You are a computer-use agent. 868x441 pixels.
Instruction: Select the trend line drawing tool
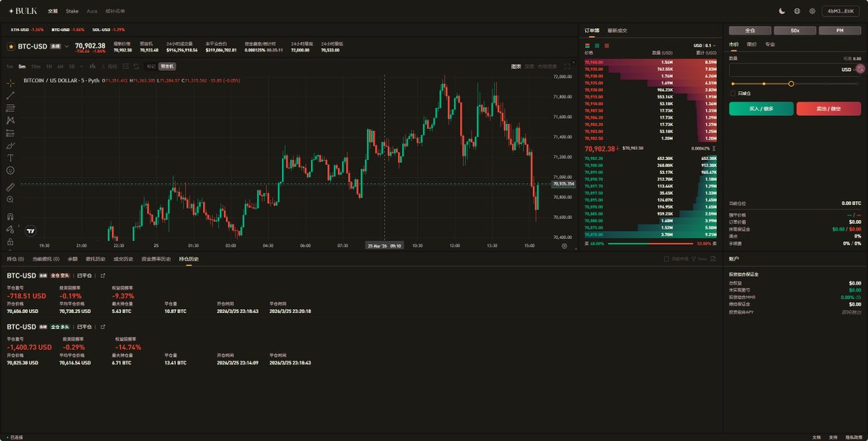[10, 95]
